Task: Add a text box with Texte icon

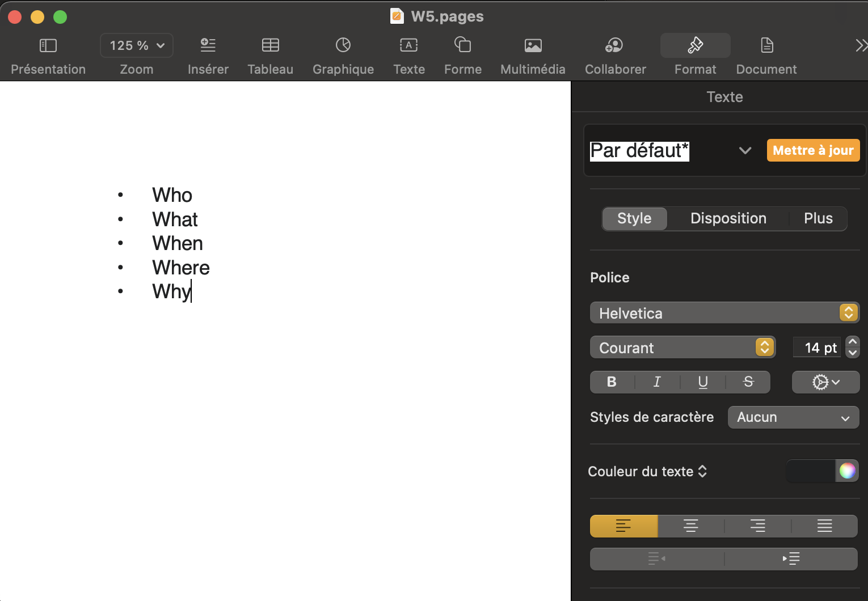Action: click(x=408, y=45)
